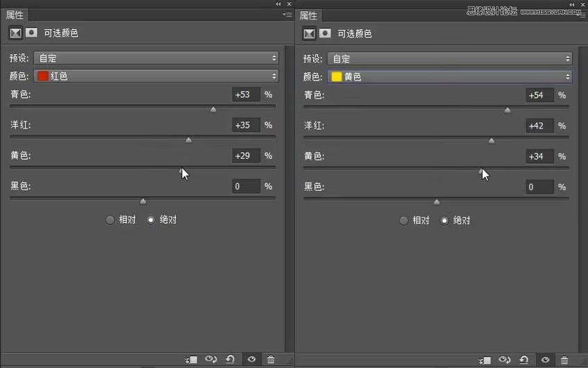Click 黑色 value field in left panel
The width and height of the screenshot is (588, 368).
point(246,187)
